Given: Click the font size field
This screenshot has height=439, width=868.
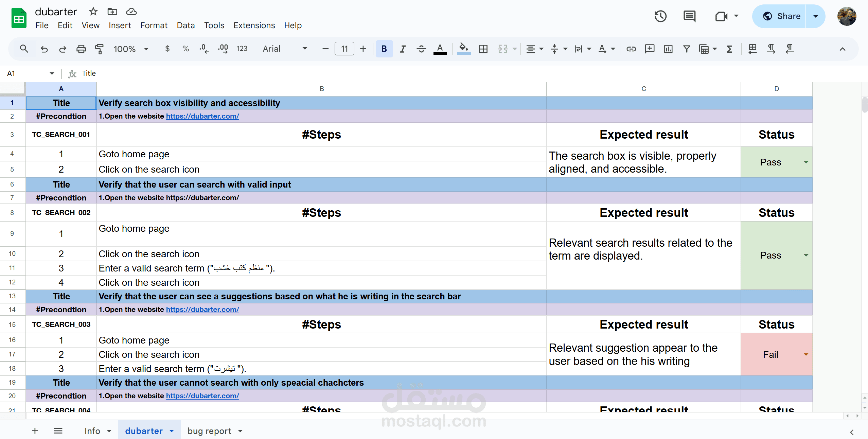Looking at the screenshot, I should coord(344,49).
